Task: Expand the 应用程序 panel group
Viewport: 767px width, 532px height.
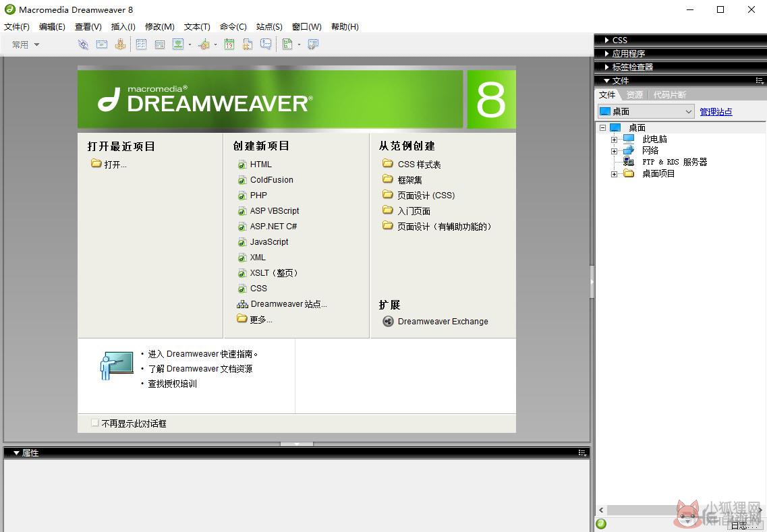Action: point(607,53)
